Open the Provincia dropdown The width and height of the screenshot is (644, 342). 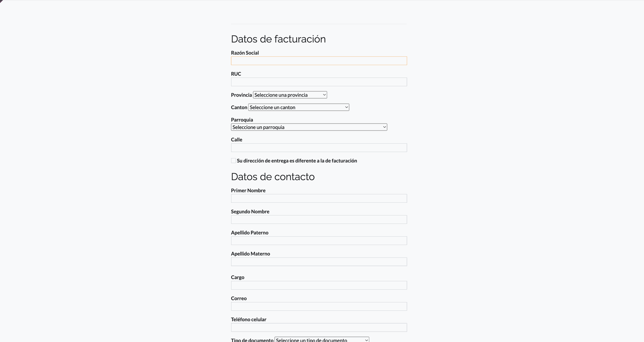click(290, 95)
